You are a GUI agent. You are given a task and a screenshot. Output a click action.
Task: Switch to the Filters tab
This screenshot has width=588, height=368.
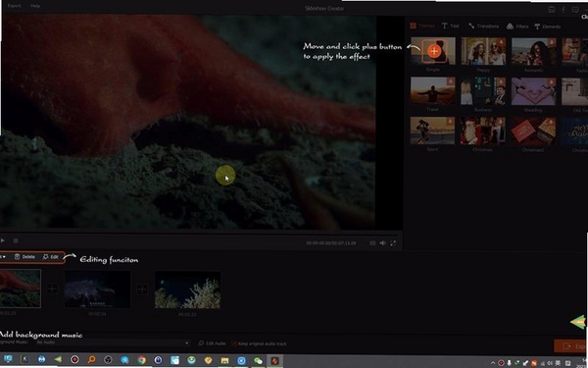tap(517, 26)
